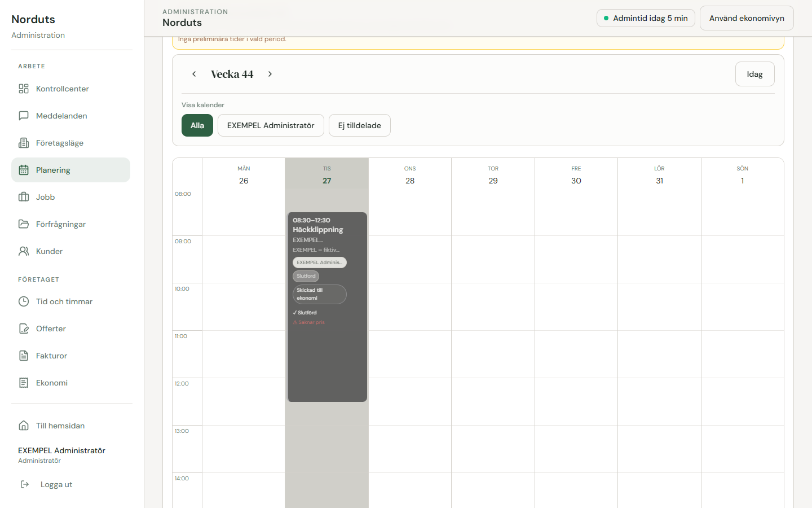Click EXEMPEL Administratör profile name in sidebar
Viewport: 812px width, 508px height.
coord(61,450)
